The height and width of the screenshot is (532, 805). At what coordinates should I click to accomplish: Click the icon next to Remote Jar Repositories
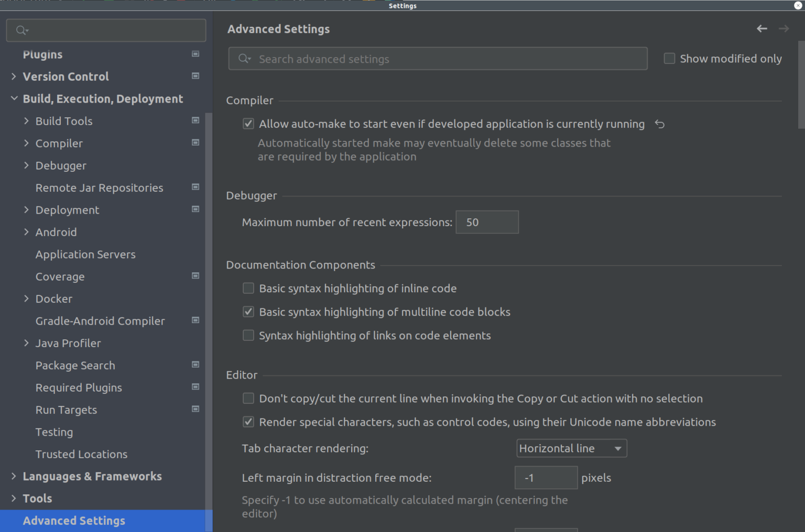(x=195, y=187)
